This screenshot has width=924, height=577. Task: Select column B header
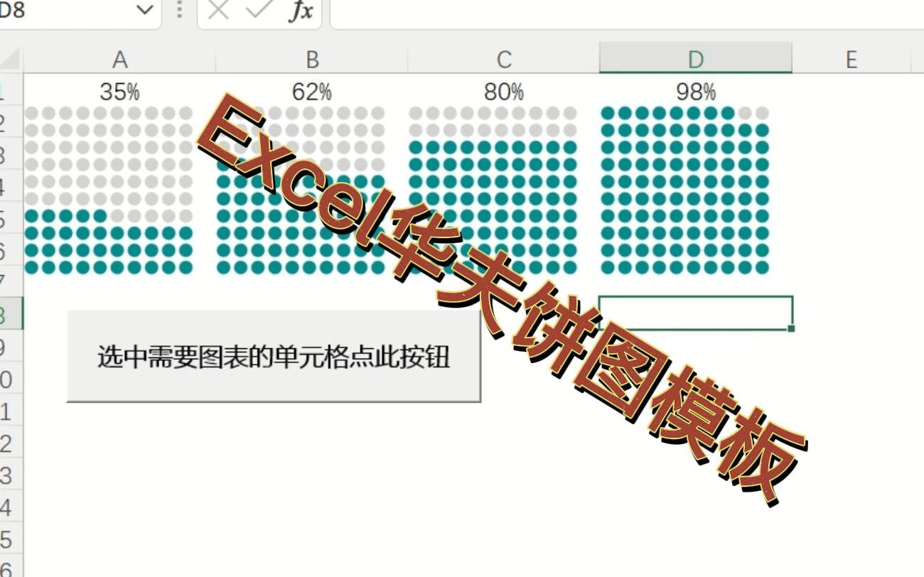(x=313, y=59)
